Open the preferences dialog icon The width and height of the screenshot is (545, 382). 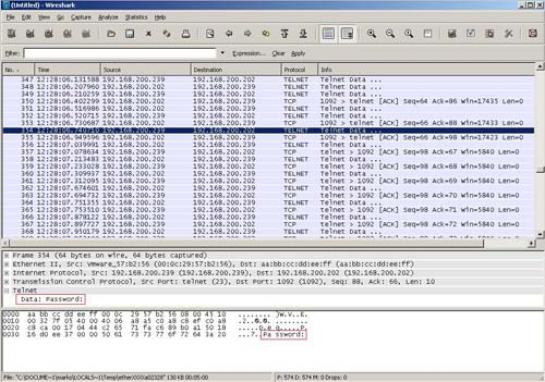click(509, 34)
